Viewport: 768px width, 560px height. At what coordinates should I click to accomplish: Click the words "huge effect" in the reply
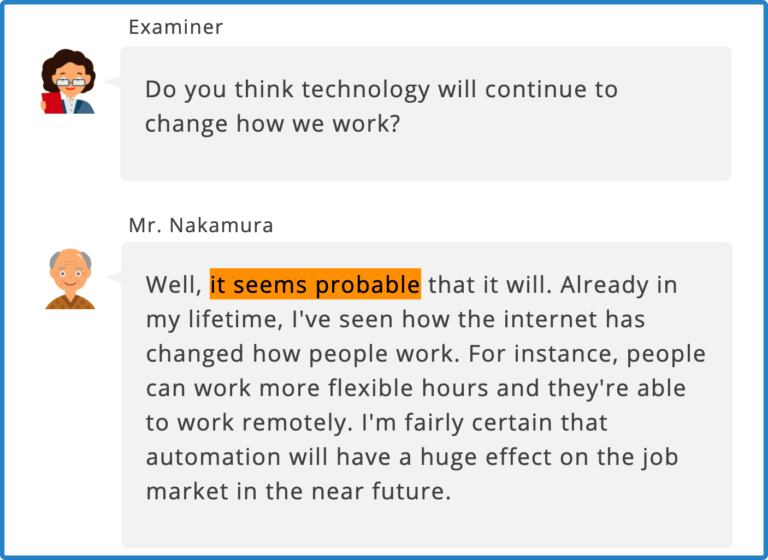pyautogui.click(x=482, y=457)
